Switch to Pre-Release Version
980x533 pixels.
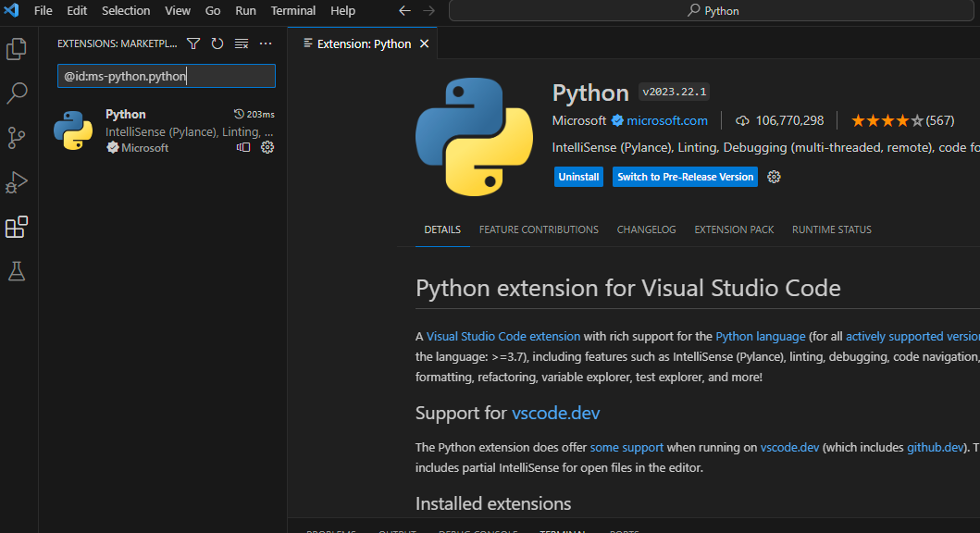tap(685, 177)
